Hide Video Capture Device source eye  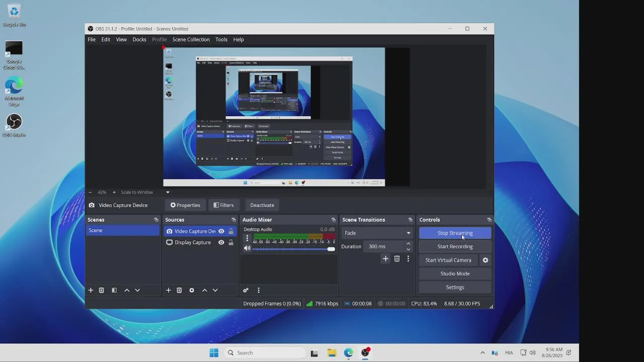[221, 231]
